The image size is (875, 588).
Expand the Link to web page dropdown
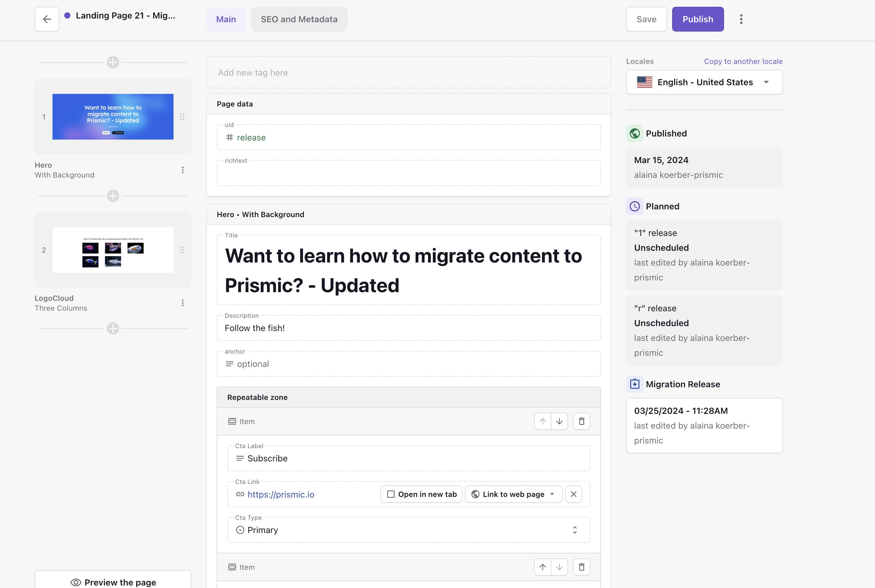pos(513,494)
